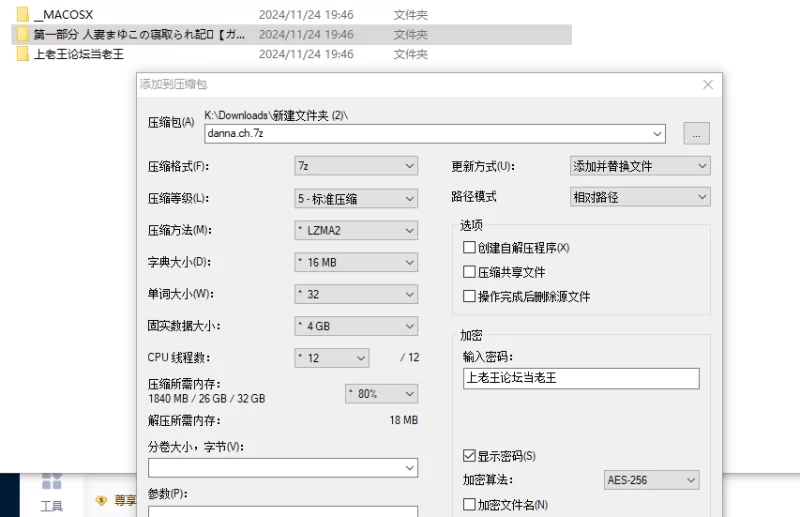Click the 尊享 diamond icon

click(102, 501)
